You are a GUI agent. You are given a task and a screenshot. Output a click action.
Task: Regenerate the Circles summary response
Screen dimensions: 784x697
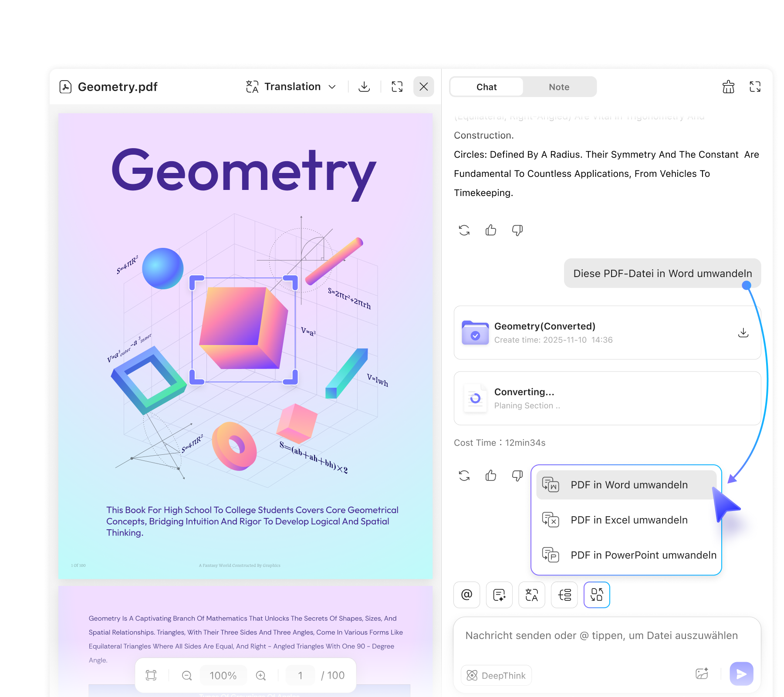point(464,230)
